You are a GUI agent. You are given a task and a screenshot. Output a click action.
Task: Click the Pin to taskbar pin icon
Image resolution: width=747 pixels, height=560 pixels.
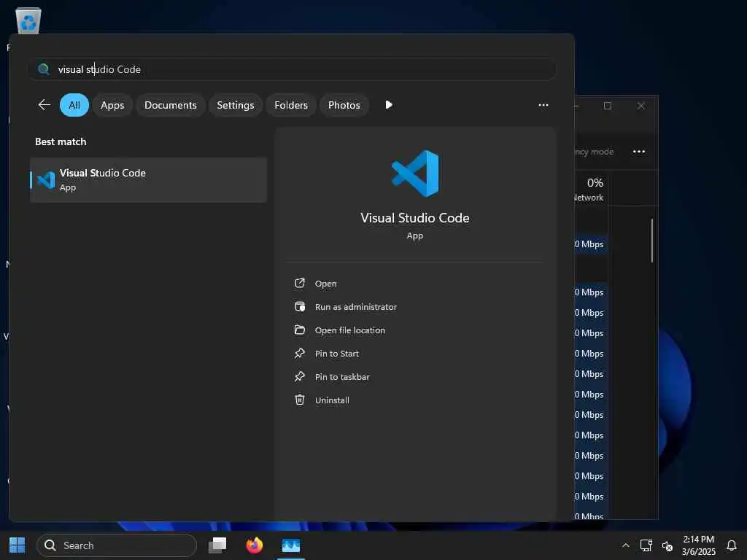300,376
